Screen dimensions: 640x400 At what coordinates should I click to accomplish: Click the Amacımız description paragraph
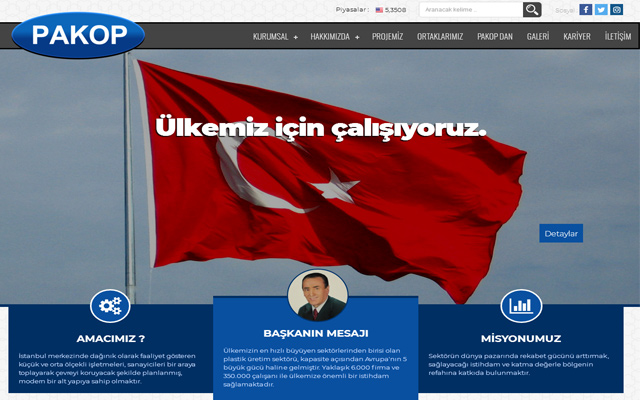click(107, 369)
